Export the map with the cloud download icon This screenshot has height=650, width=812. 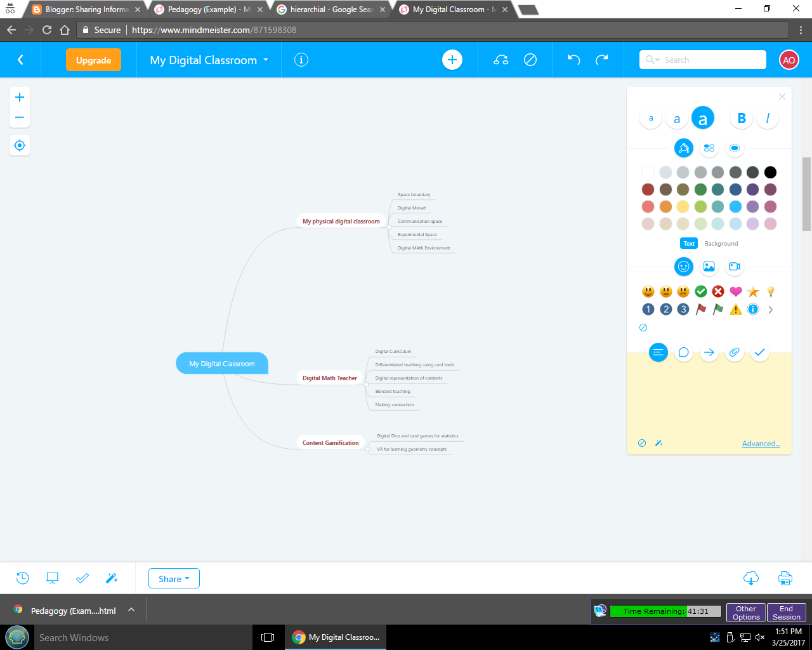(x=751, y=578)
